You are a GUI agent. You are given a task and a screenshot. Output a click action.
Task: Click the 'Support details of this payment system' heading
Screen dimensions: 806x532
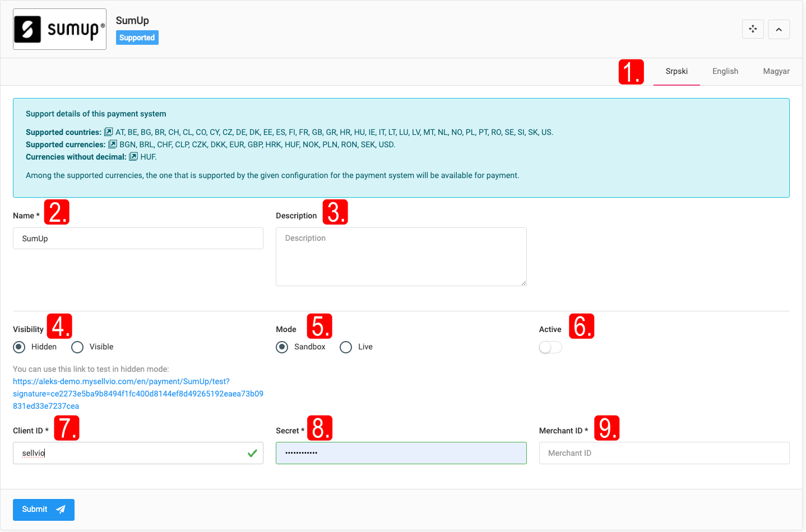(96, 114)
